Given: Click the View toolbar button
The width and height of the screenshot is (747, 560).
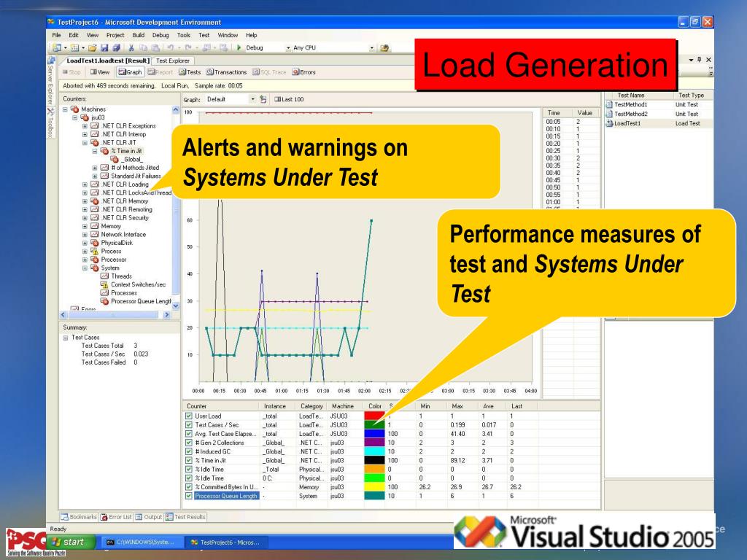Looking at the screenshot, I should [x=100, y=72].
